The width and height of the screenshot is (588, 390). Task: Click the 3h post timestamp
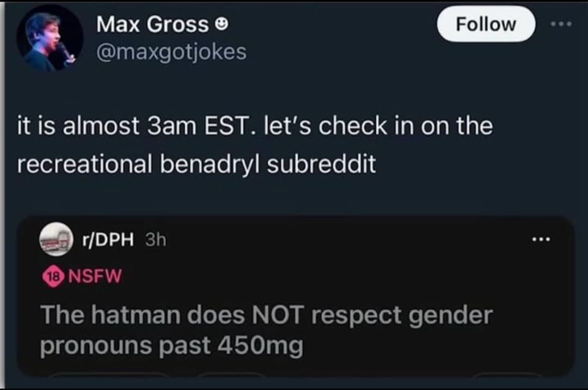tap(155, 240)
